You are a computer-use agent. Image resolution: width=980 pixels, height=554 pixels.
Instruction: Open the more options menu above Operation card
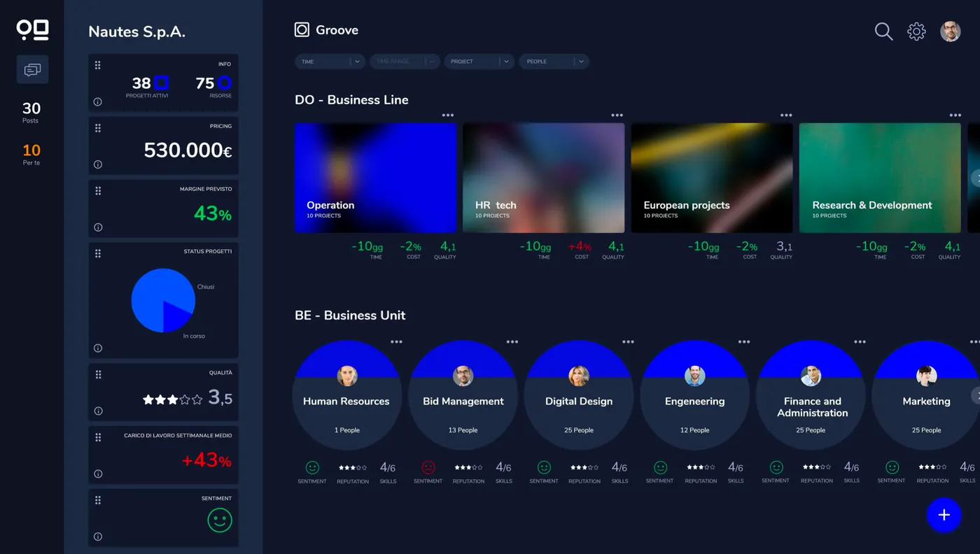[x=448, y=115]
